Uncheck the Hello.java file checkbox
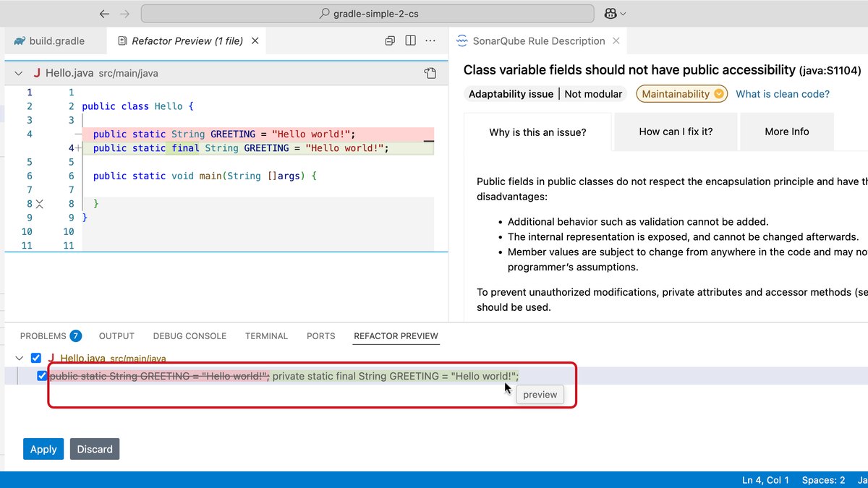Screen dimensions: 868x488 coord(36,358)
